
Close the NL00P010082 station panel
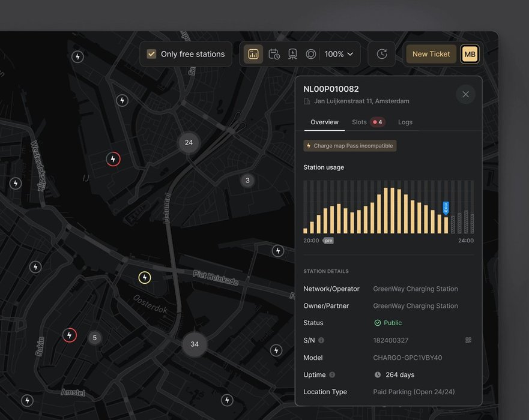[465, 94]
